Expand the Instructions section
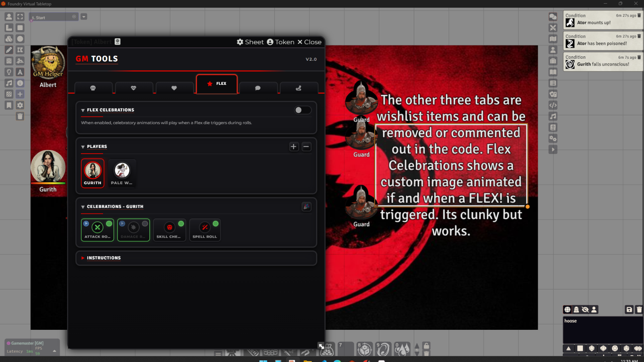 [103, 258]
